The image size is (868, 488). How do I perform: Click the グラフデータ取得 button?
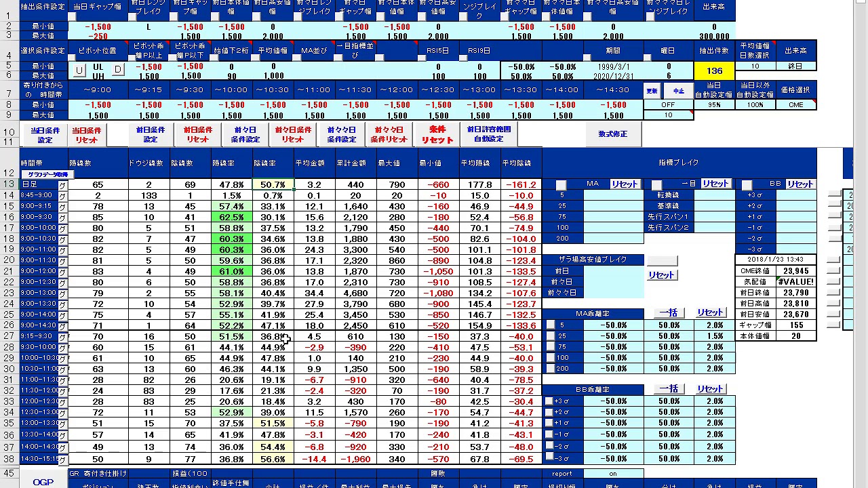tap(47, 175)
